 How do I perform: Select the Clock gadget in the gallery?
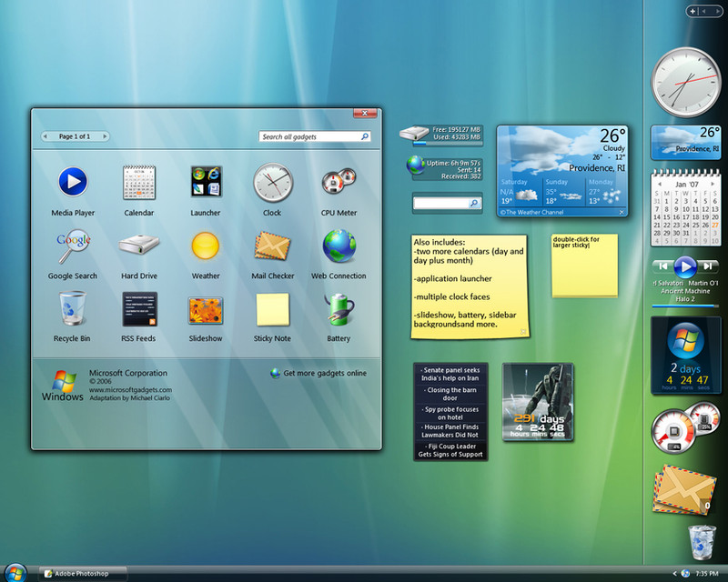click(272, 183)
